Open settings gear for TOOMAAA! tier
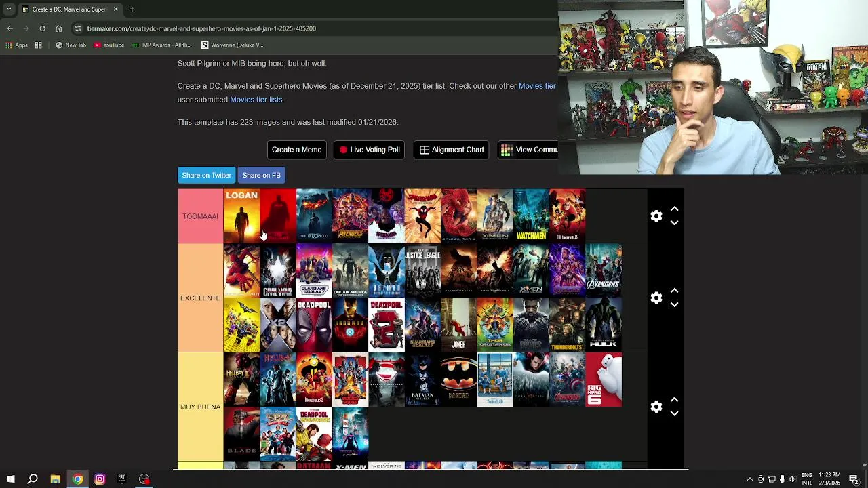This screenshot has height=488, width=868. point(656,216)
